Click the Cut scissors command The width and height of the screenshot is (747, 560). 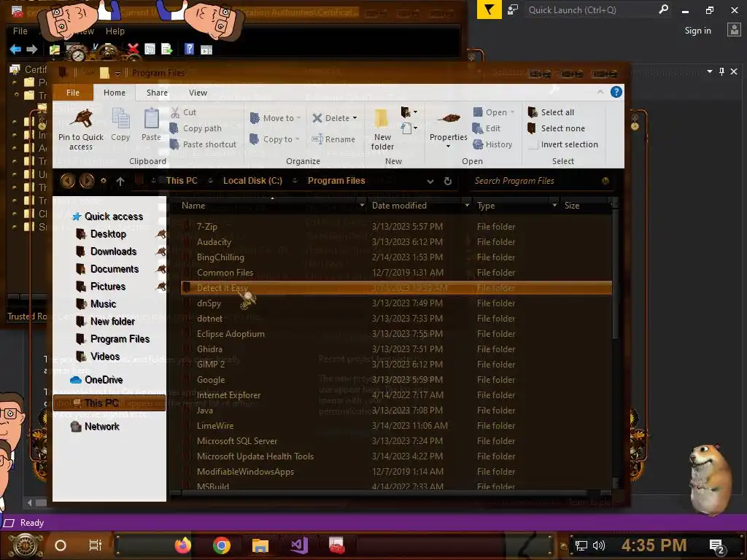(183, 112)
